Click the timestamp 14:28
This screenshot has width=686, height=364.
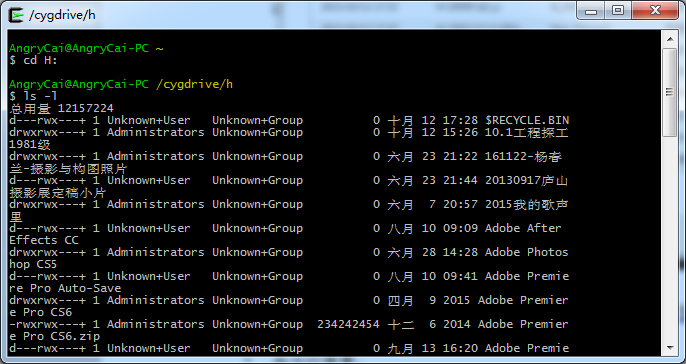(460, 252)
